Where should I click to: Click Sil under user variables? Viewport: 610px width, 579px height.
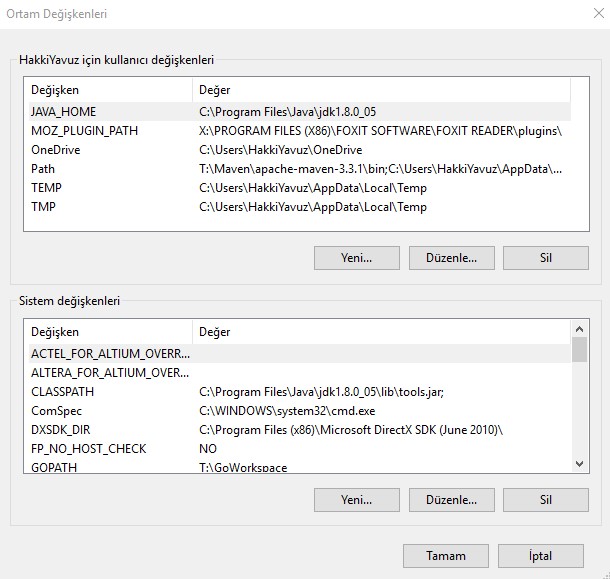tap(546, 258)
